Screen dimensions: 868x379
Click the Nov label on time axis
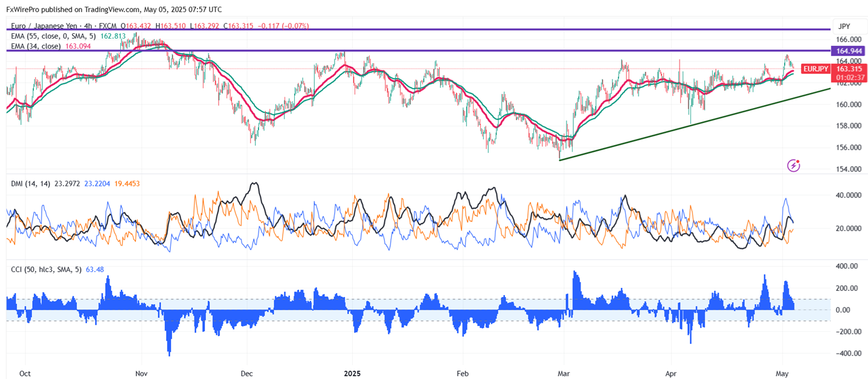click(142, 373)
